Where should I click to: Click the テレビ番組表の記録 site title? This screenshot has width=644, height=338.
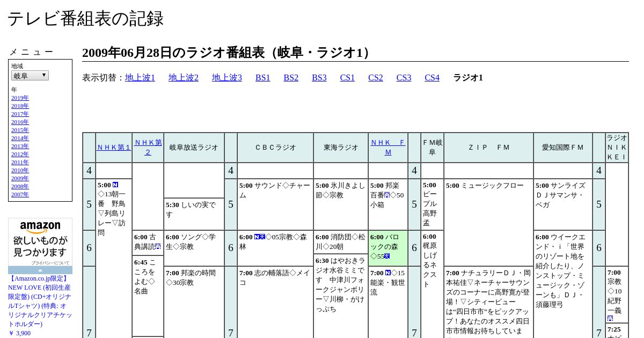[85, 19]
